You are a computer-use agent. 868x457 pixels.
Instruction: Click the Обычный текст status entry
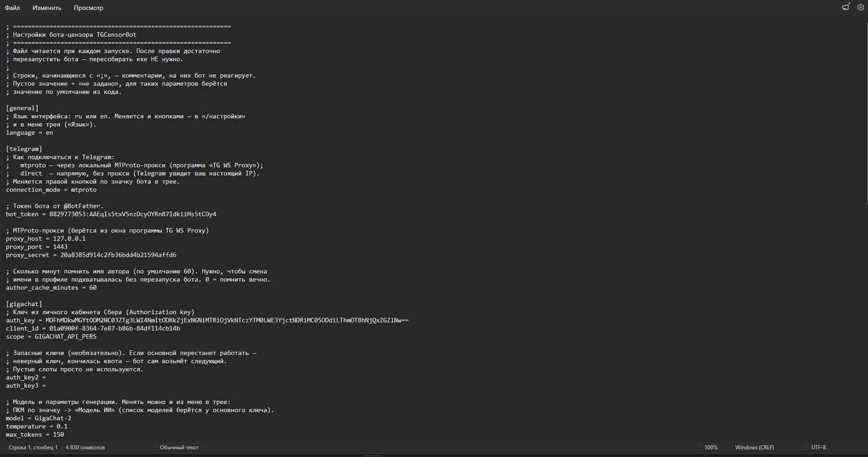[x=179, y=447]
